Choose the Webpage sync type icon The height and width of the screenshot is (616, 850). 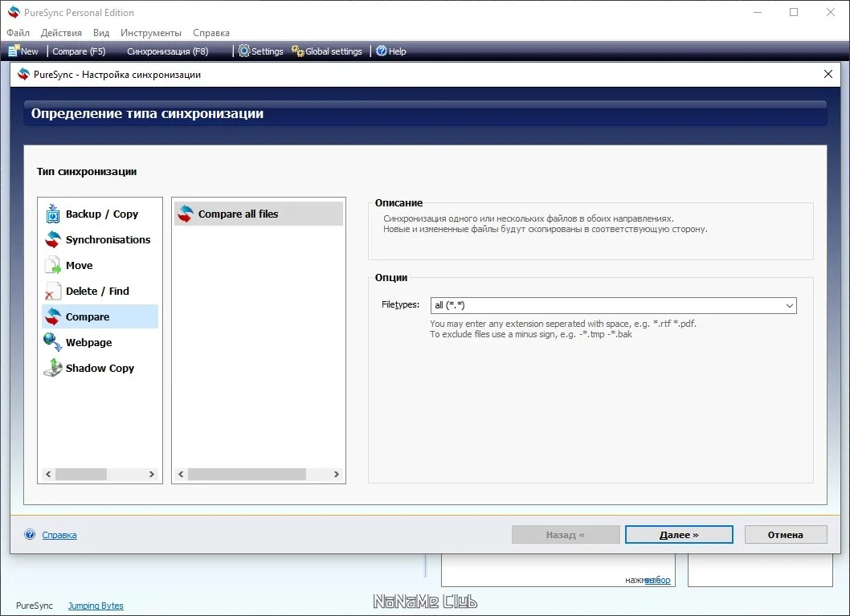pyautogui.click(x=52, y=342)
